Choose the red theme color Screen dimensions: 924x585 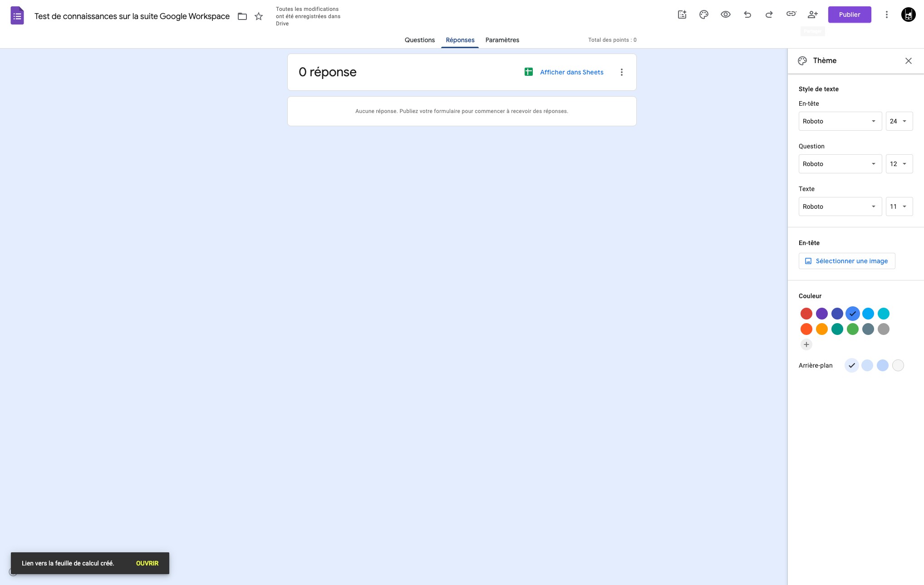(x=806, y=314)
